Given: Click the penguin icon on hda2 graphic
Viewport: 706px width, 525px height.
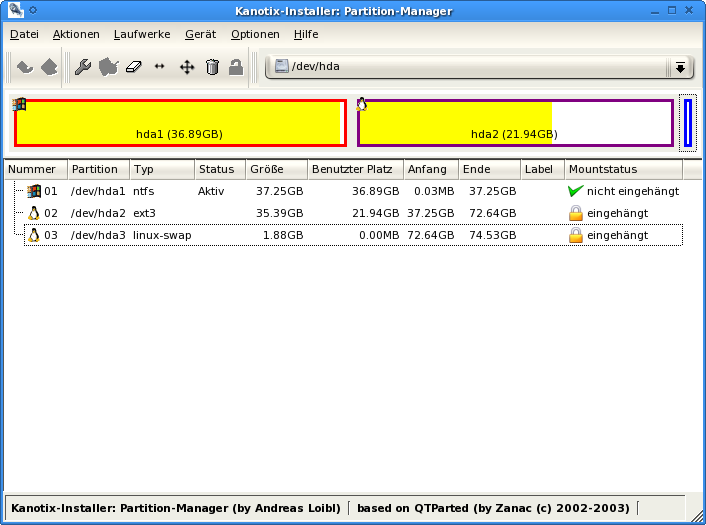Looking at the screenshot, I should (362, 104).
